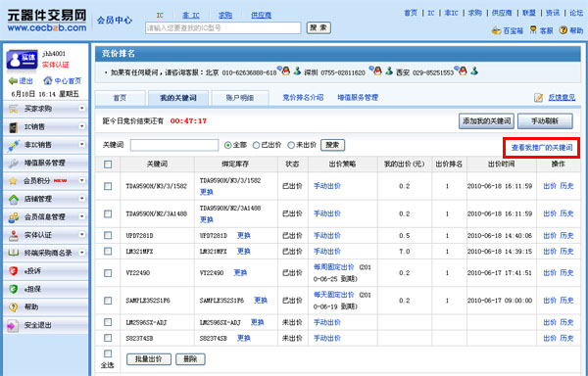Screen dimensions: 588x376
Task: Click the 安全退出 icon in sidebar
Action: click(x=14, y=325)
